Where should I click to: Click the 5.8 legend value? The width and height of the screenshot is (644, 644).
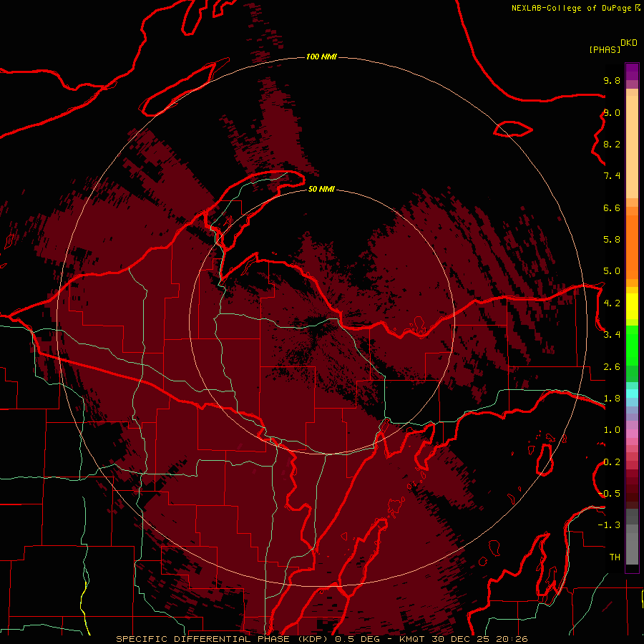[x=612, y=240]
